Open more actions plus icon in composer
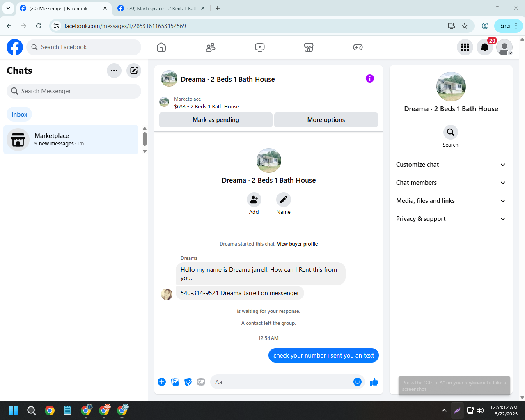 coord(162,382)
